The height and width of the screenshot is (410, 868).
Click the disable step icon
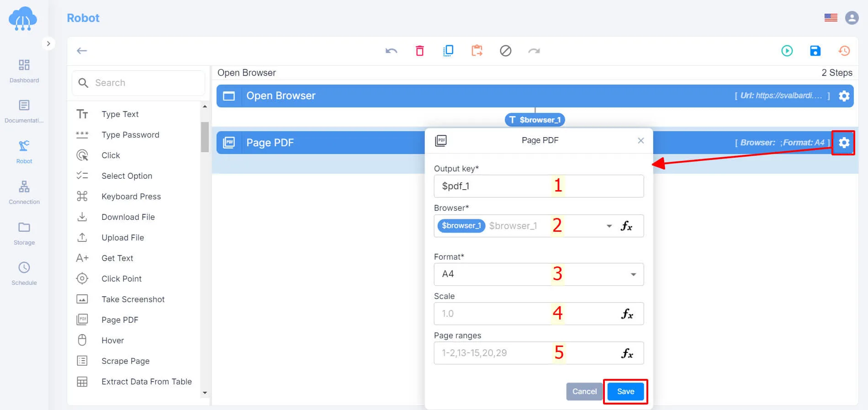pos(505,51)
